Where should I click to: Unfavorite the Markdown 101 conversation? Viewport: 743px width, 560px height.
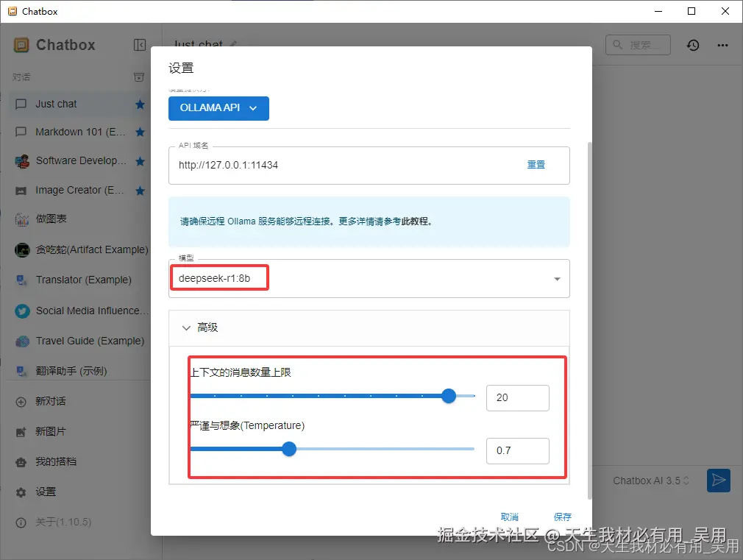point(139,132)
